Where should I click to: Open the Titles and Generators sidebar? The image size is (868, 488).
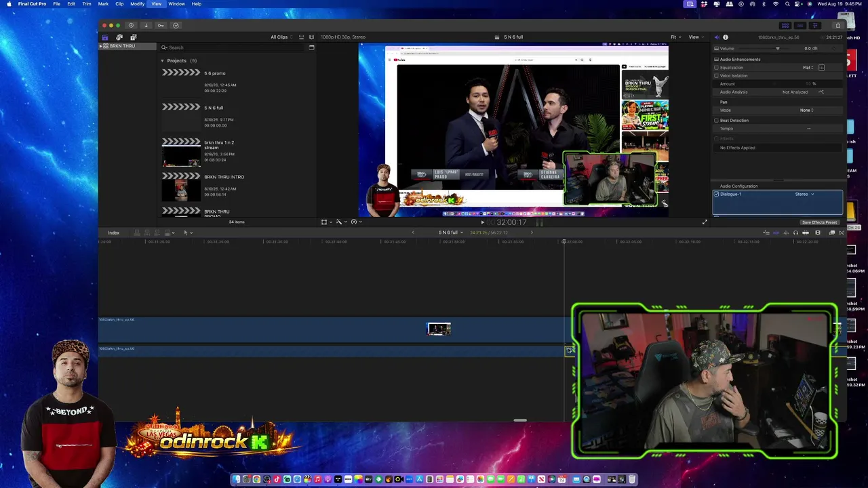[x=133, y=37]
